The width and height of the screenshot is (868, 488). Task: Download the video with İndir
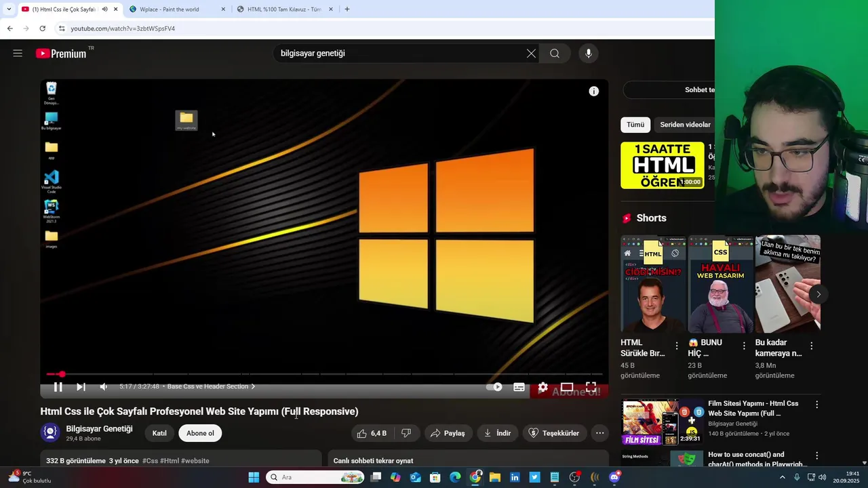498,433
